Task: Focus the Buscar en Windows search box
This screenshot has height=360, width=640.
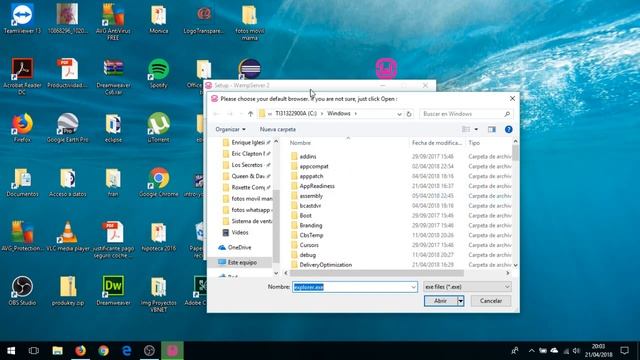Action: point(466,114)
